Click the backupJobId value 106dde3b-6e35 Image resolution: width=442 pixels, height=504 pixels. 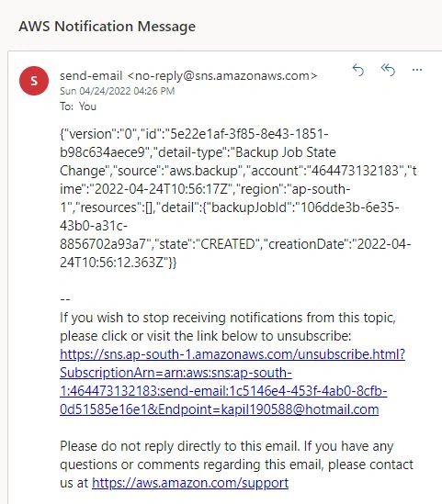point(350,207)
